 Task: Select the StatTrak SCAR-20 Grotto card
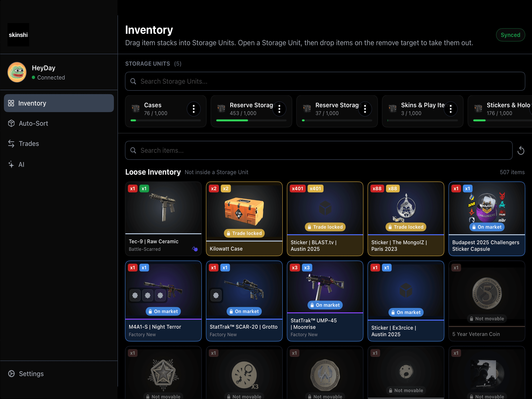click(244, 301)
